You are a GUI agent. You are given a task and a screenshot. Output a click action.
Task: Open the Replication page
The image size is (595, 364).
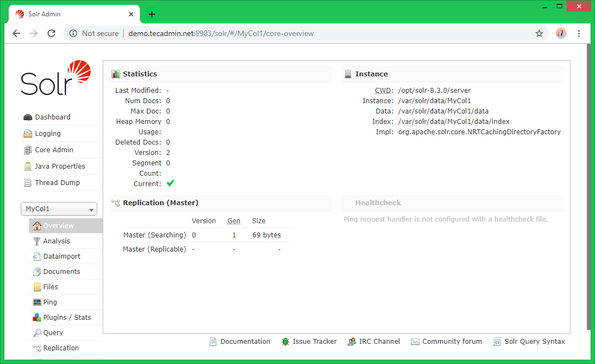click(x=61, y=348)
